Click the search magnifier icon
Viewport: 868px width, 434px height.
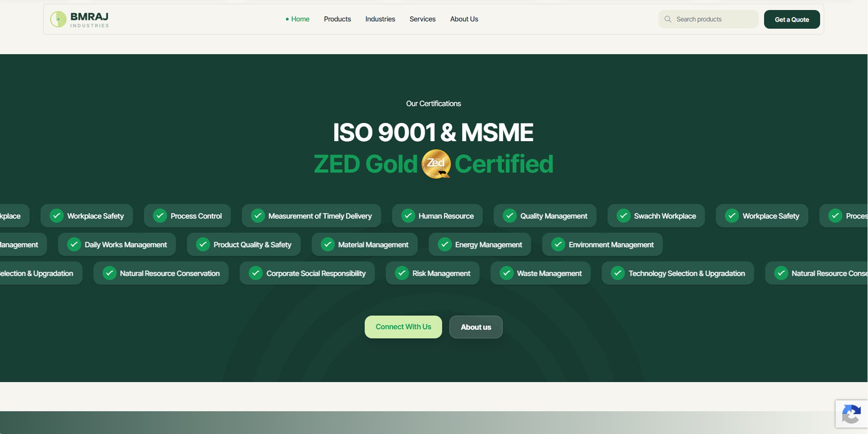(668, 19)
